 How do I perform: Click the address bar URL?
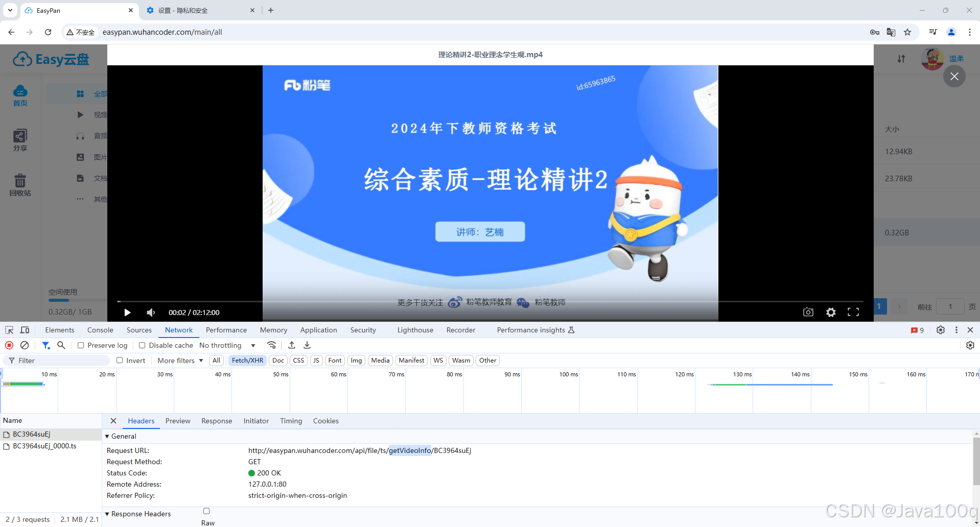162,32
